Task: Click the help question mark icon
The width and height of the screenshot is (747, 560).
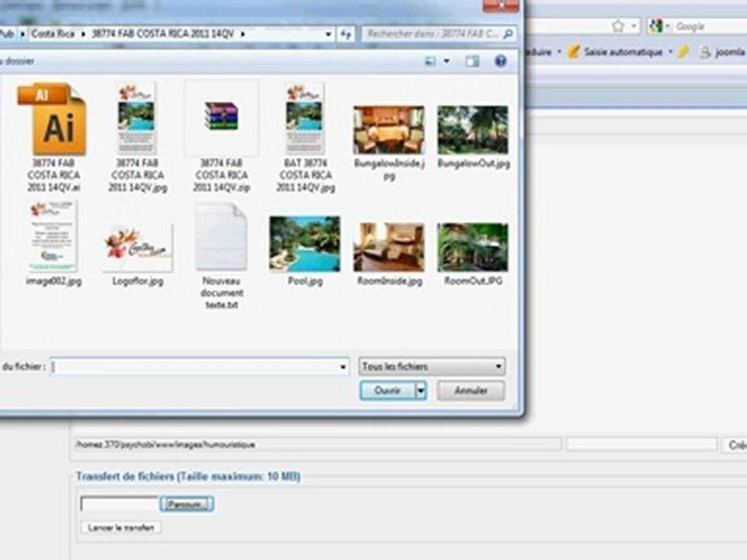Action: (500, 61)
